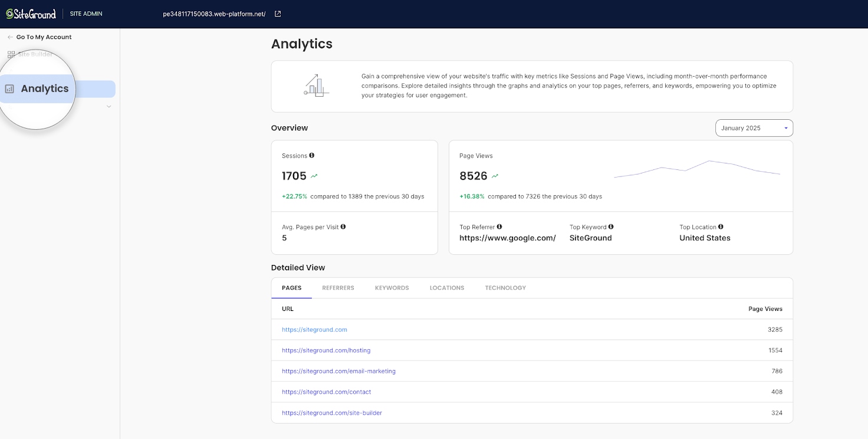Click the analytics chart illustration icon

pos(317,86)
